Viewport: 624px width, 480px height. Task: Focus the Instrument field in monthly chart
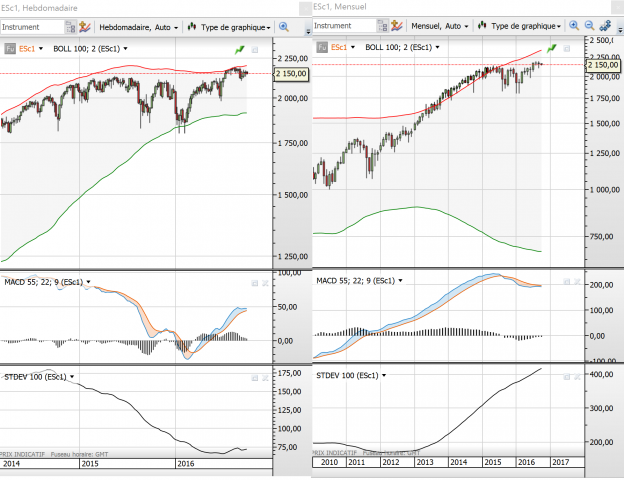(344, 26)
